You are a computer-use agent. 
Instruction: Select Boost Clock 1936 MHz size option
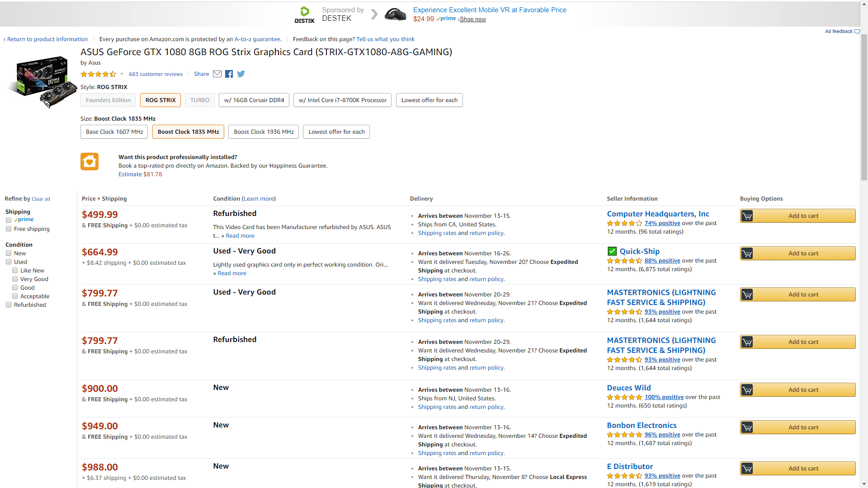click(264, 132)
